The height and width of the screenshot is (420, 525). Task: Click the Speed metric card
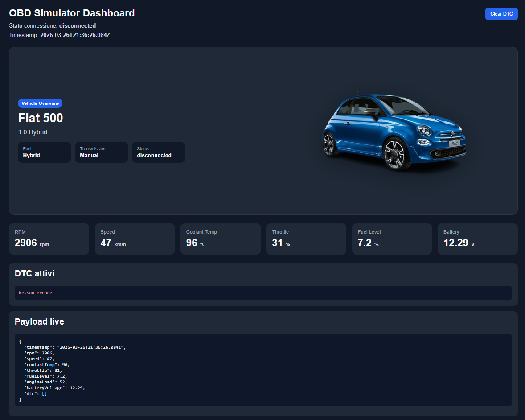(x=135, y=239)
